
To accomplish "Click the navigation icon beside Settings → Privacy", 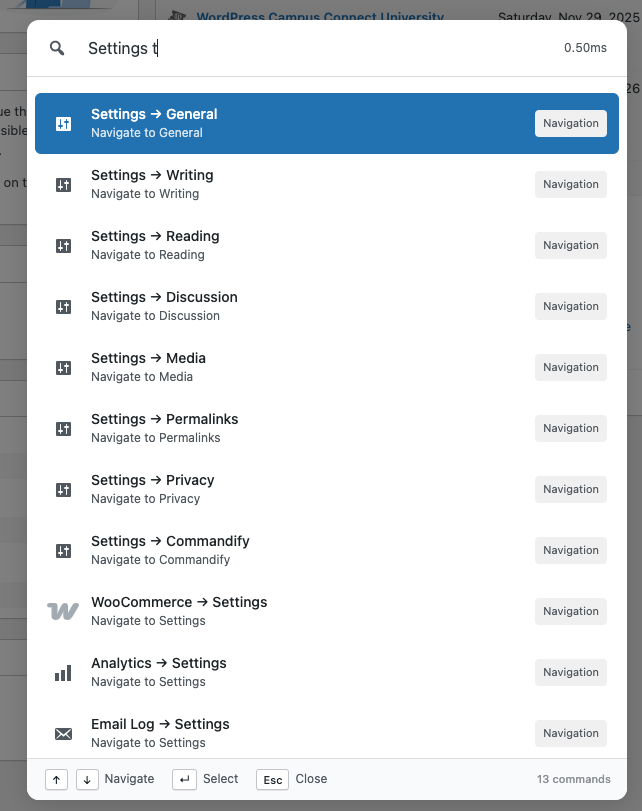I will (63, 489).
